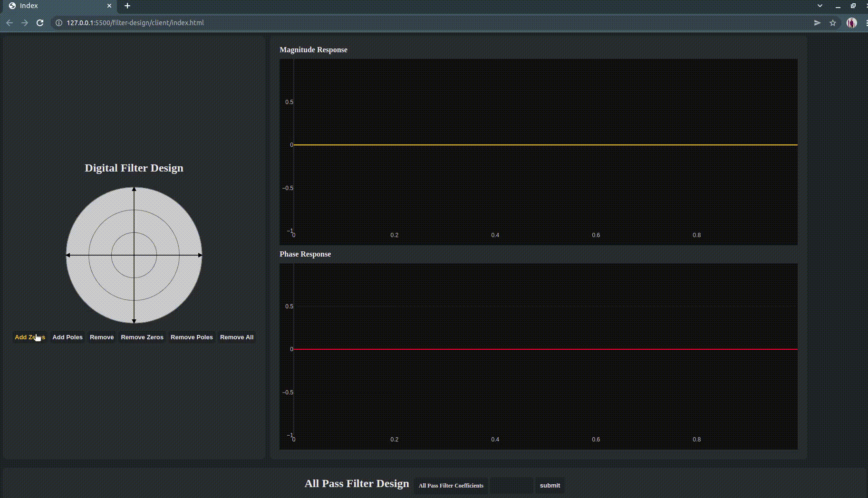Click the Remove Poles button

click(x=192, y=337)
